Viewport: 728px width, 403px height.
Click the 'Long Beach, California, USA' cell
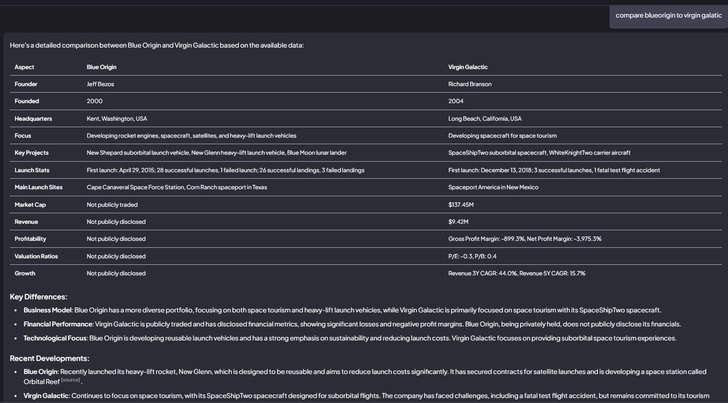[x=484, y=118]
